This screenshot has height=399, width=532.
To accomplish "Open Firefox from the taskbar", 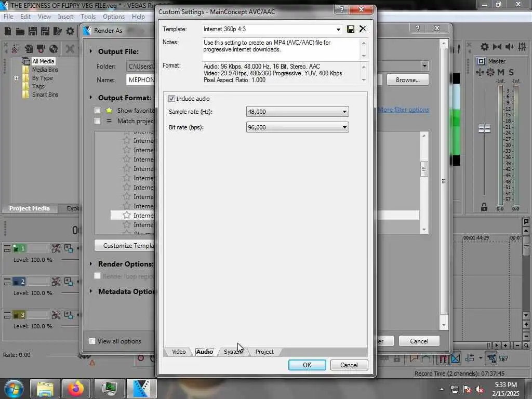I will (76, 389).
